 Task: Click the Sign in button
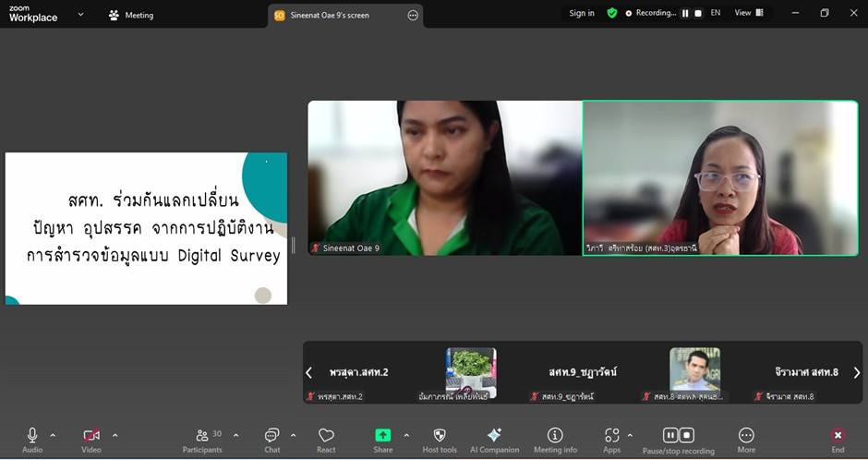click(x=582, y=14)
